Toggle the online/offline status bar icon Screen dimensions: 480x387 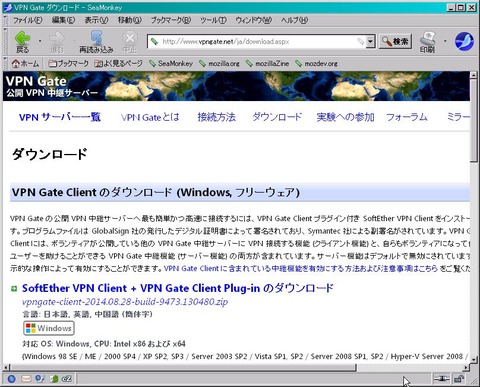click(442, 378)
